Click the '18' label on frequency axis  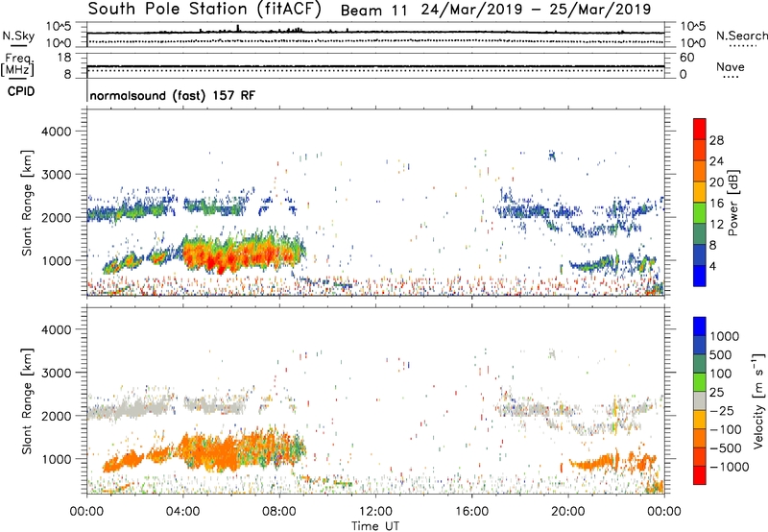[x=64, y=58]
